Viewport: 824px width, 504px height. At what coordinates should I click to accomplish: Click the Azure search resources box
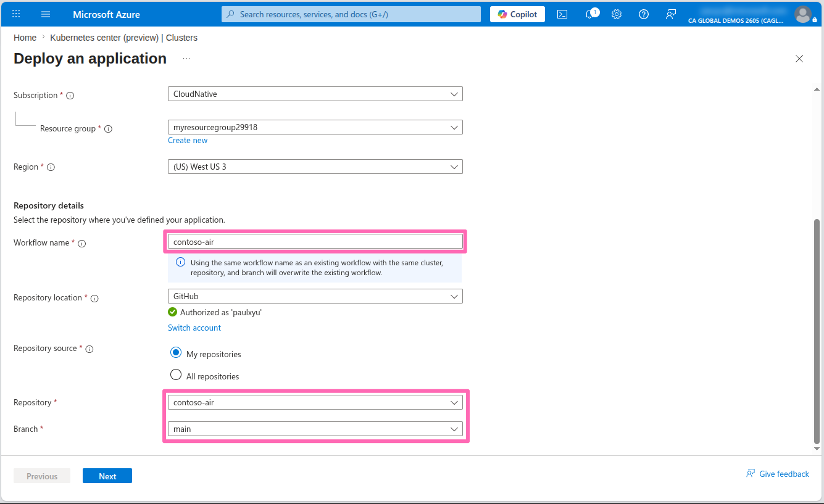[x=351, y=14]
